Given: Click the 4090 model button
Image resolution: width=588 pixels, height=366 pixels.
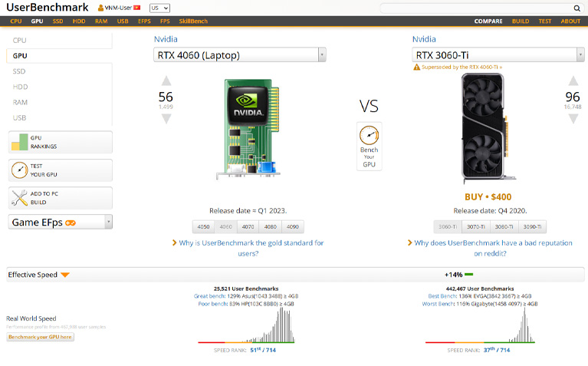Looking at the screenshot, I should click(293, 226).
